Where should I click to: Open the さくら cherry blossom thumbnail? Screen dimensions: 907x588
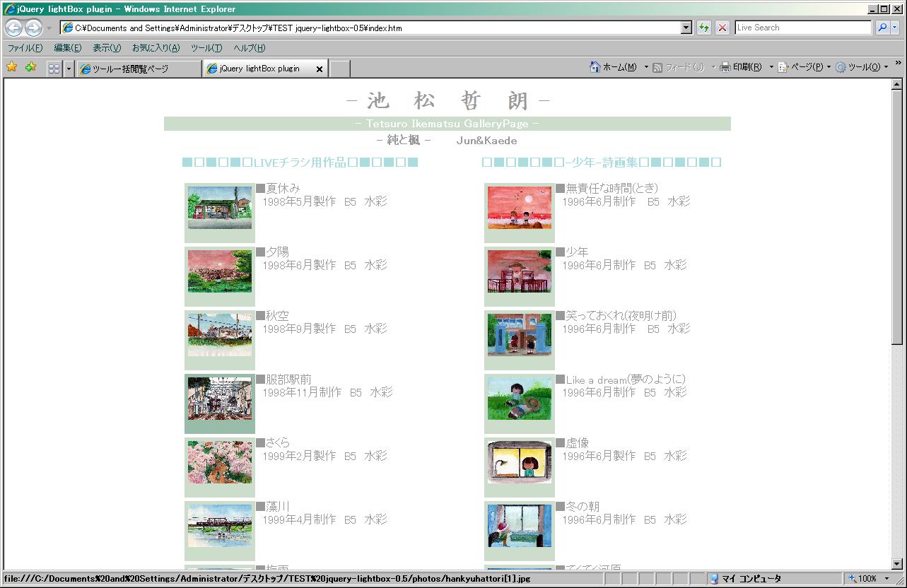coord(220,462)
